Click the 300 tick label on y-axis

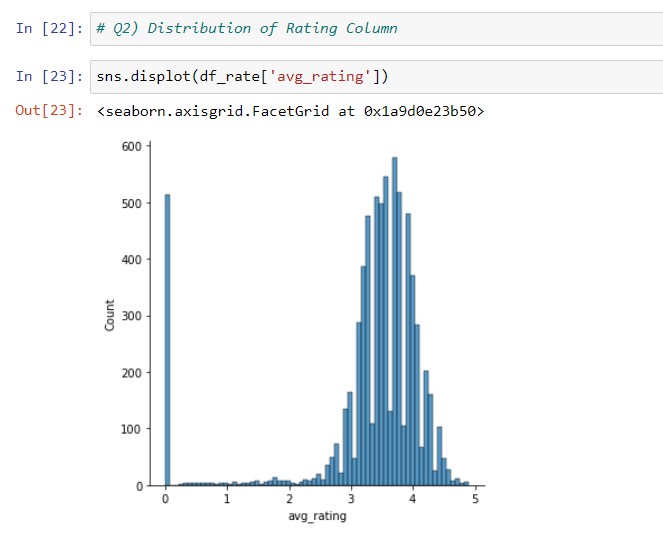132,316
